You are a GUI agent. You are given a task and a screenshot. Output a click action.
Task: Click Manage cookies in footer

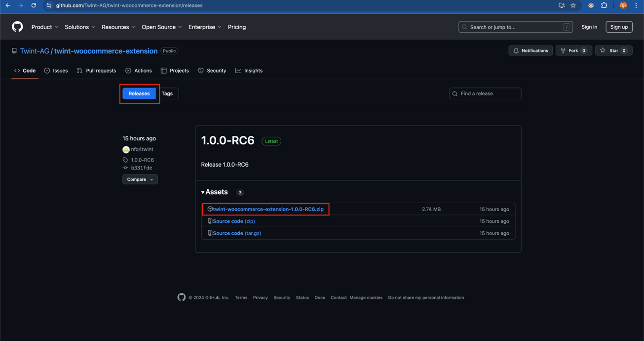click(366, 298)
